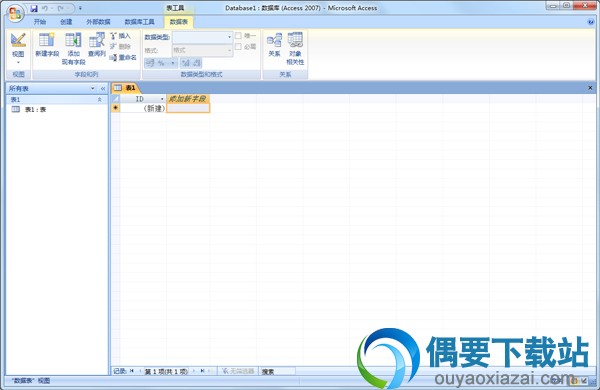Image resolution: width=600 pixels, height=390 pixels.
Task: Open the ID column header dropdown arrow
Action: (162, 99)
